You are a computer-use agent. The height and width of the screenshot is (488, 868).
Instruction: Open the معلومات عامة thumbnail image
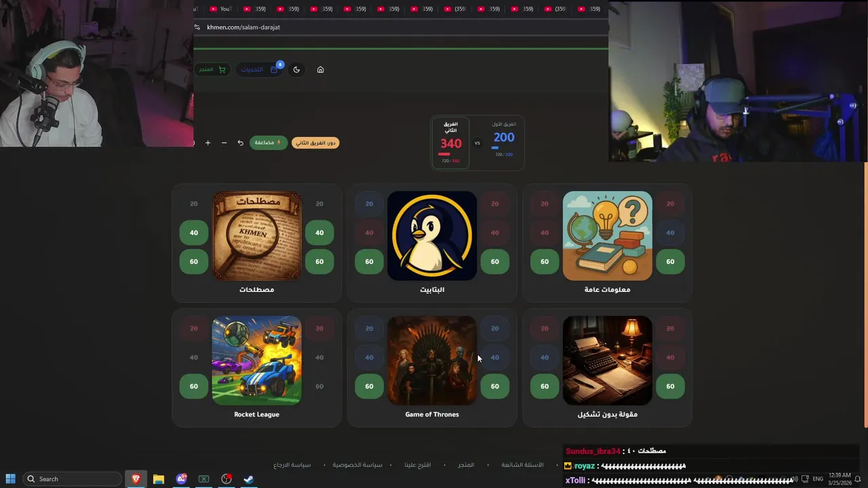coord(608,235)
